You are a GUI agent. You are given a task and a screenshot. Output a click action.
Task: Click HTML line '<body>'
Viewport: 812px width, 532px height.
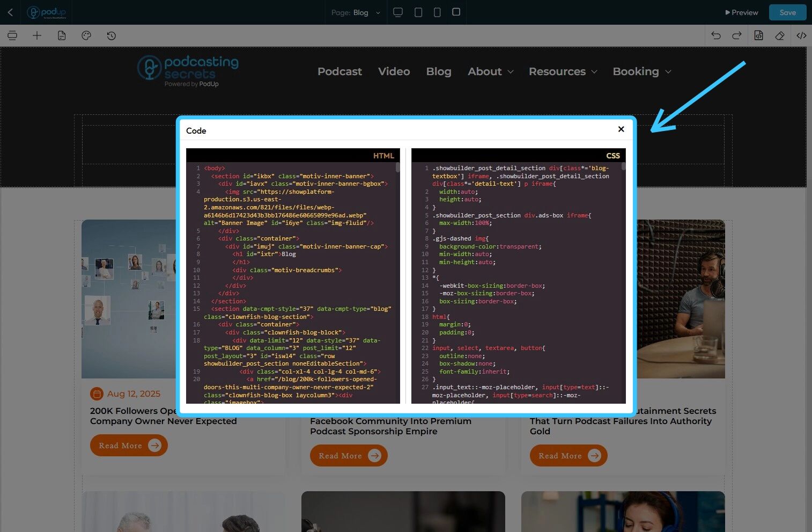(215, 168)
